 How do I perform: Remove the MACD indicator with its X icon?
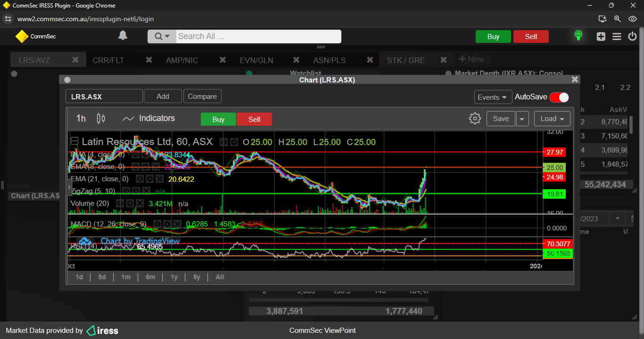click(x=177, y=224)
